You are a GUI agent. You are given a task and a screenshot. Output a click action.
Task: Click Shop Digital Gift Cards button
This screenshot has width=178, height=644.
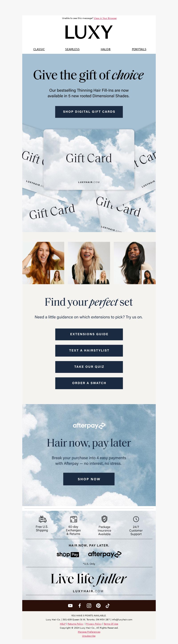click(89, 112)
